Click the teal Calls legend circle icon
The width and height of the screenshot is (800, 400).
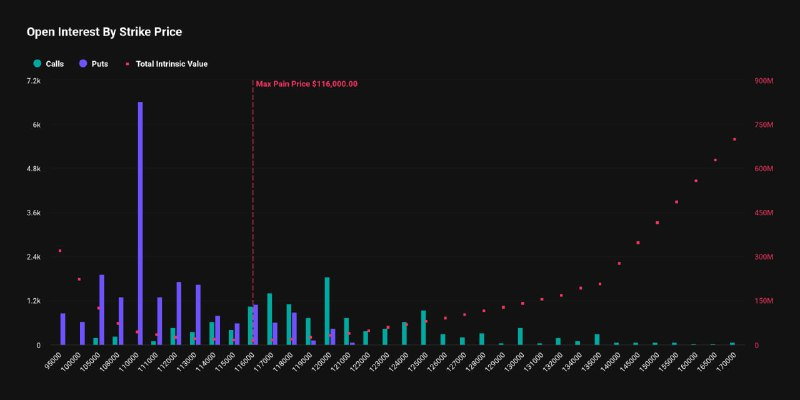(x=37, y=63)
